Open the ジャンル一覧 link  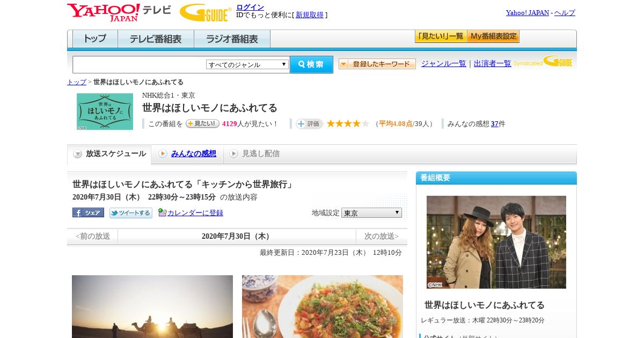(444, 63)
